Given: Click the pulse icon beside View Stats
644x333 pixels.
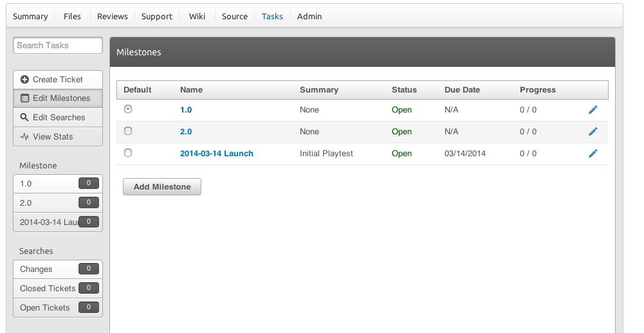Looking at the screenshot, I should (x=24, y=137).
